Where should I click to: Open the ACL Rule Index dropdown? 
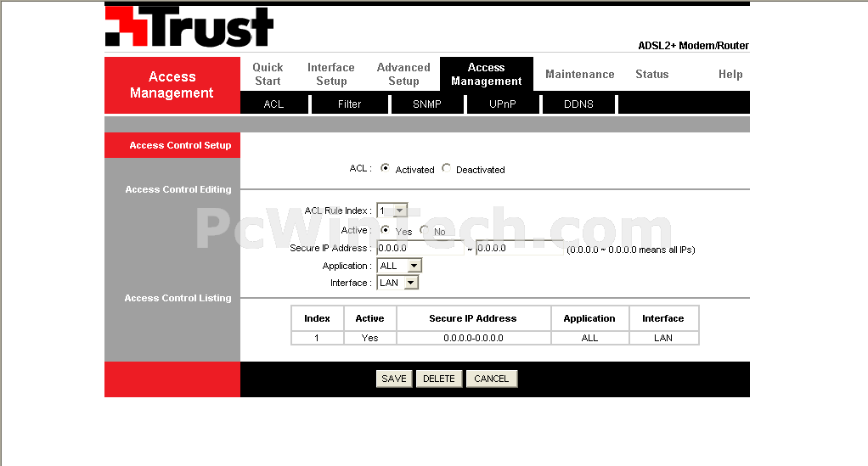[392, 211]
